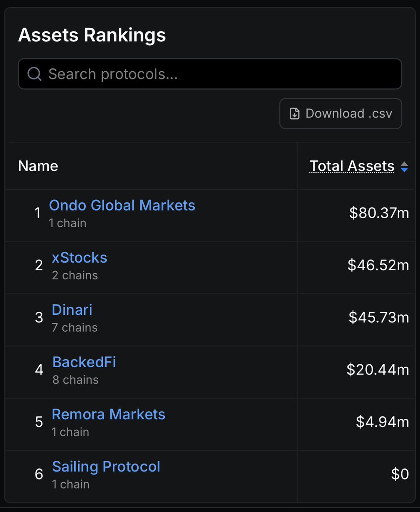
Task: Select the $45.73m total assets value
Action: (x=379, y=317)
